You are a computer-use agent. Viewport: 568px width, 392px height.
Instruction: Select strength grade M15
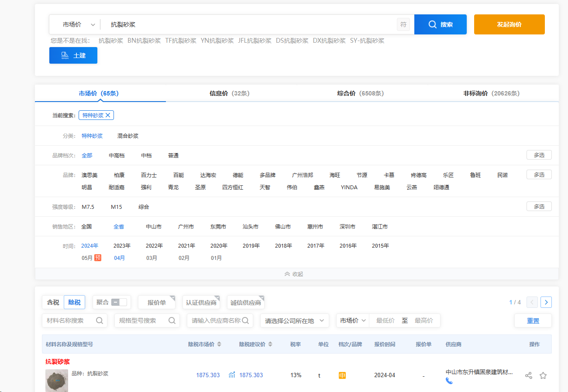point(117,207)
